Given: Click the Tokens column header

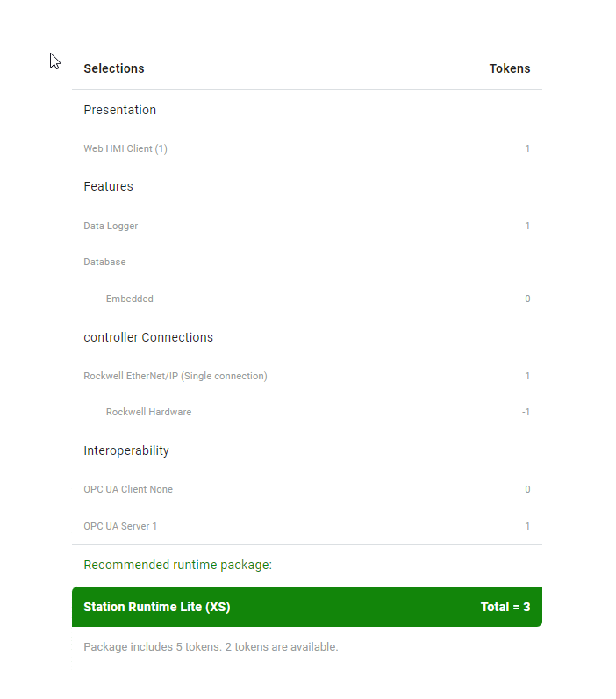Looking at the screenshot, I should point(509,68).
